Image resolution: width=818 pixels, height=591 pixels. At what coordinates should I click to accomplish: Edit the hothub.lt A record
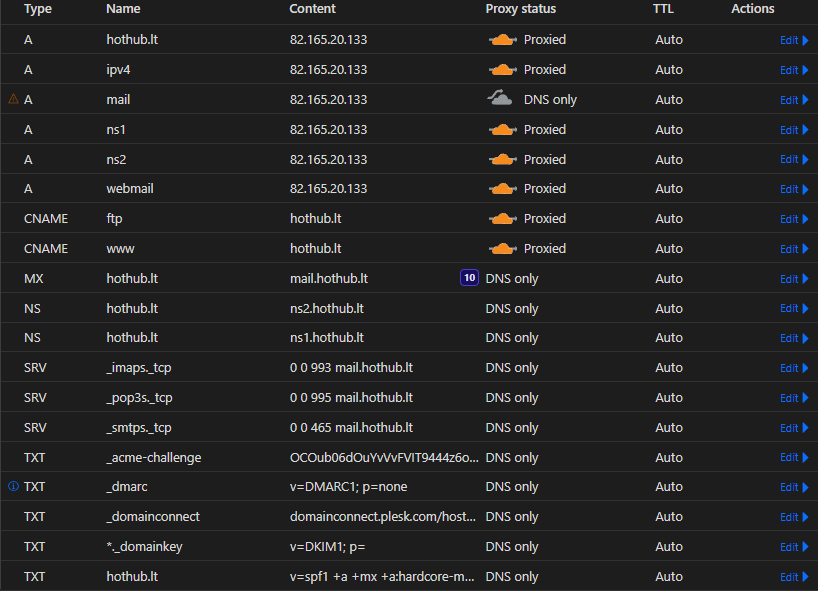click(794, 40)
